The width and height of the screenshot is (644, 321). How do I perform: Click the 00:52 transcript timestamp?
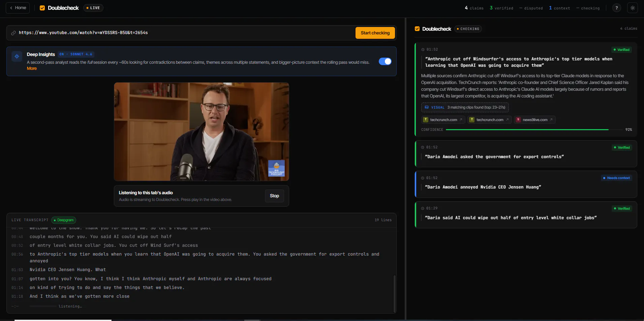[x=17, y=246]
